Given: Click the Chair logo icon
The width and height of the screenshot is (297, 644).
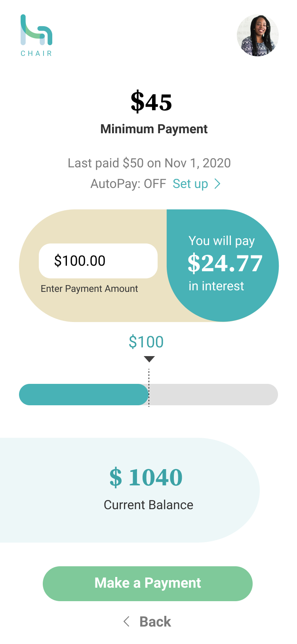Looking at the screenshot, I should click(x=36, y=30).
